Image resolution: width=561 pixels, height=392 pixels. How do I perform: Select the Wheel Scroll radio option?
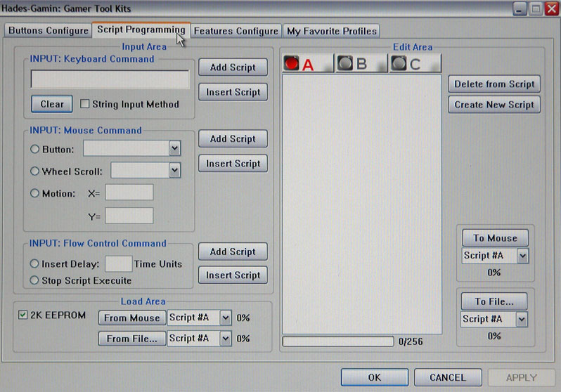coord(34,171)
